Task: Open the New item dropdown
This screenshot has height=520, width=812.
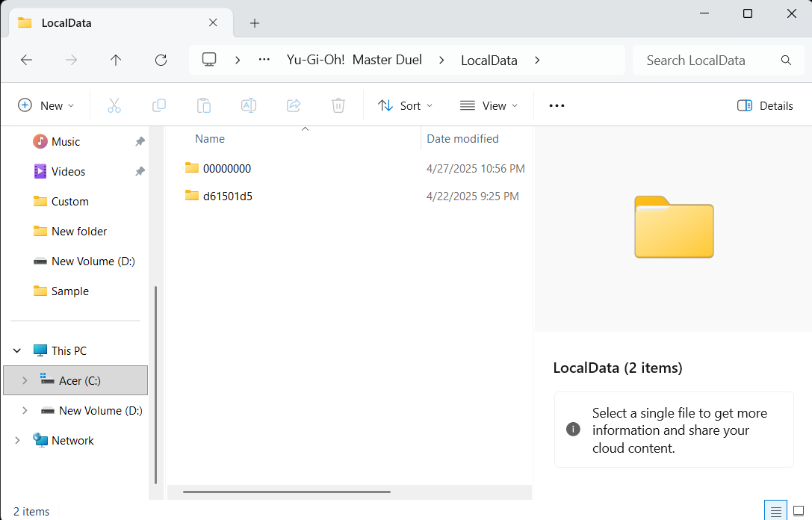Action: (46, 105)
